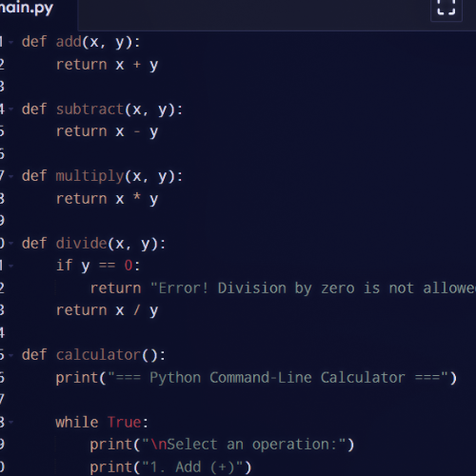Click the 'return x - y' line
Viewport: 476px width, 476px height.
click(107, 131)
